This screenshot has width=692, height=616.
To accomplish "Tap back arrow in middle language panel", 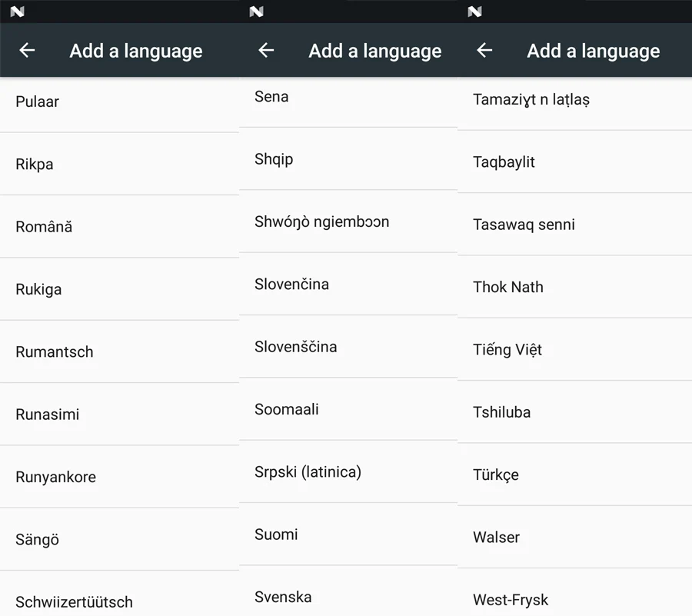I will (266, 50).
